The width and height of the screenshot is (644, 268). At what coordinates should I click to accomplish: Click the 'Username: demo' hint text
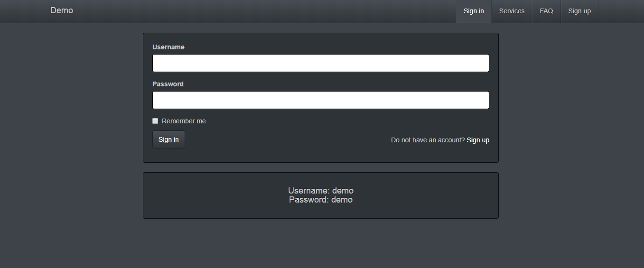321,191
